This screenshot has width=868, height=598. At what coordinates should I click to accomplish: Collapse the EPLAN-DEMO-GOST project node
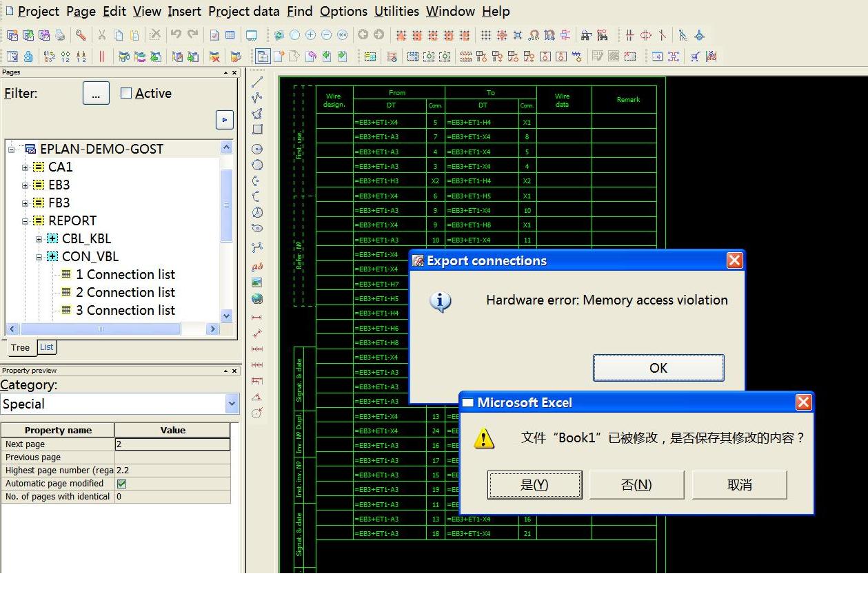tap(12, 149)
